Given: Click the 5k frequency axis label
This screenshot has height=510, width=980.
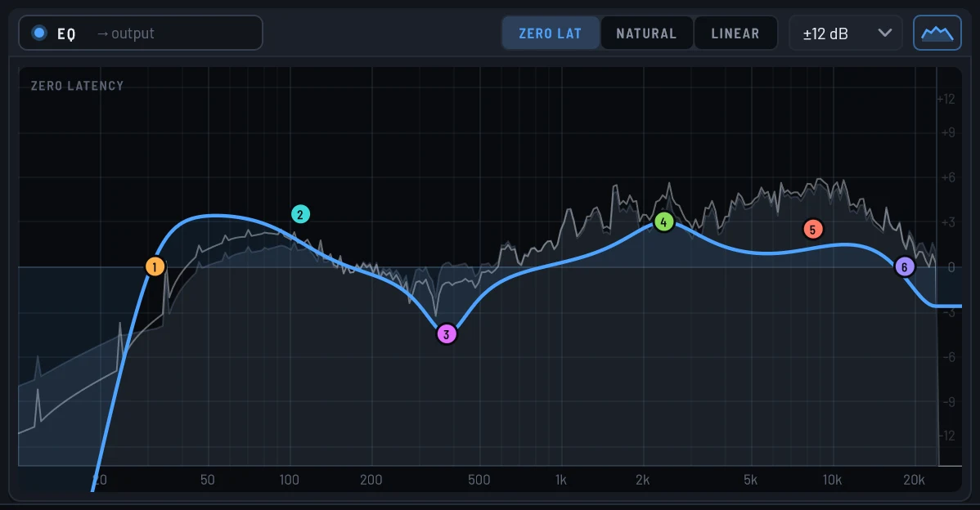Looking at the screenshot, I should pos(751,480).
